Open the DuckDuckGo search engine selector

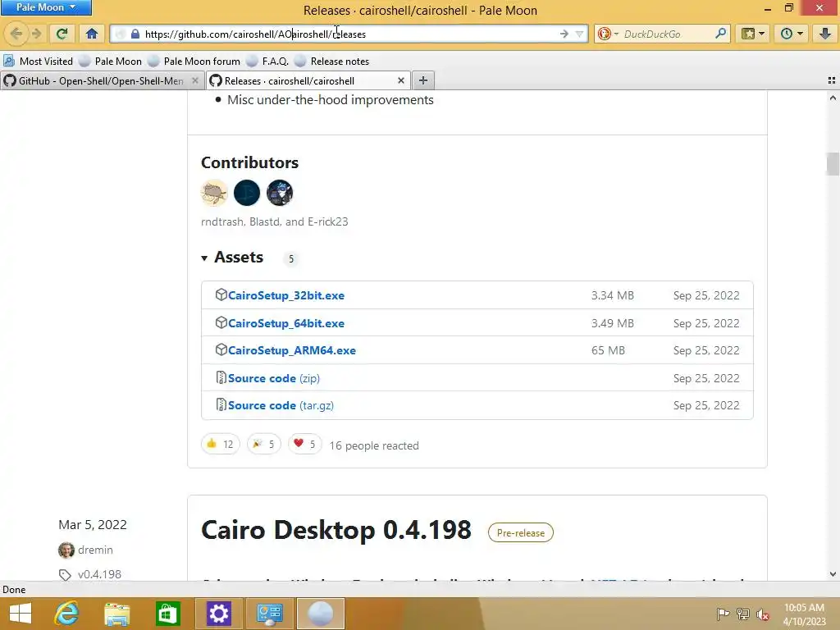[x=608, y=34]
